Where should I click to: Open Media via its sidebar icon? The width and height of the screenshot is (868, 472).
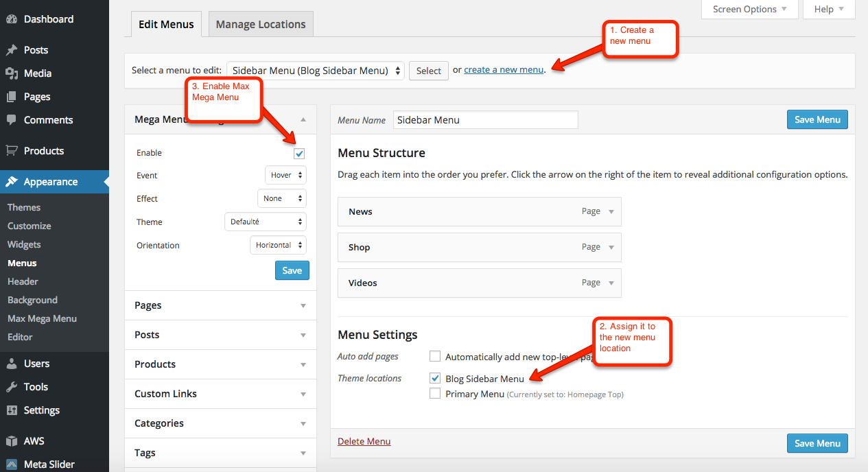(x=12, y=73)
